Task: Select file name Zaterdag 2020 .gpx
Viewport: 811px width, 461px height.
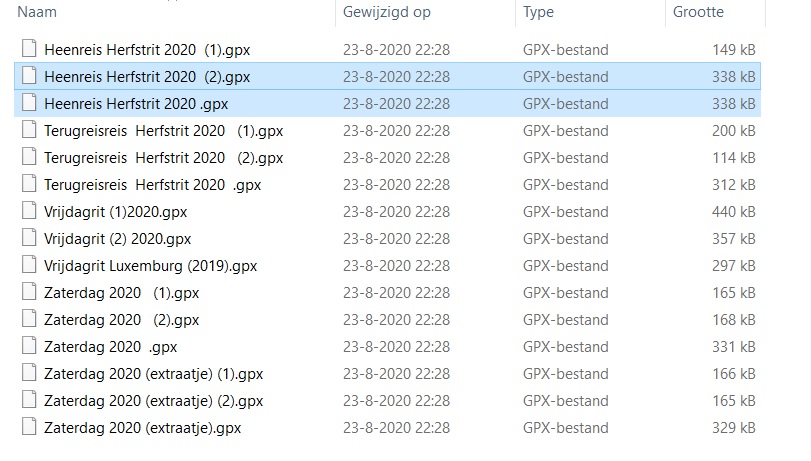Action: point(111,347)
